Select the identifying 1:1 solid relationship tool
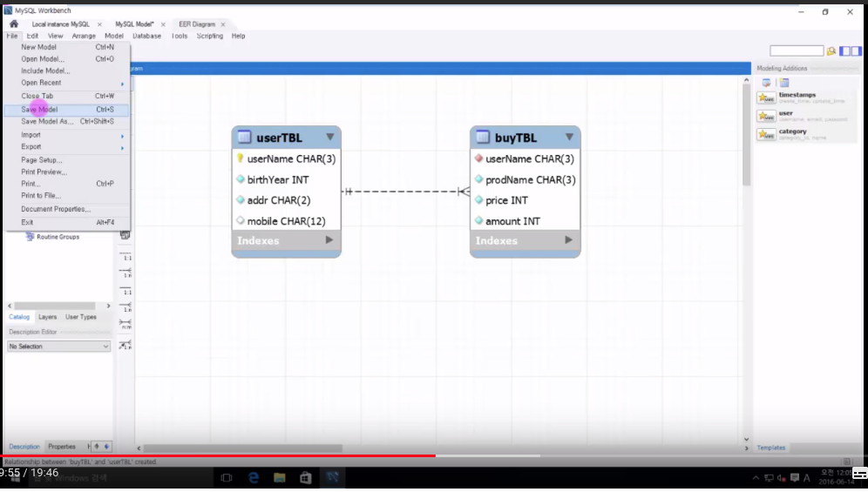This screenshot has width=868, height=492. tap(125, 290)
